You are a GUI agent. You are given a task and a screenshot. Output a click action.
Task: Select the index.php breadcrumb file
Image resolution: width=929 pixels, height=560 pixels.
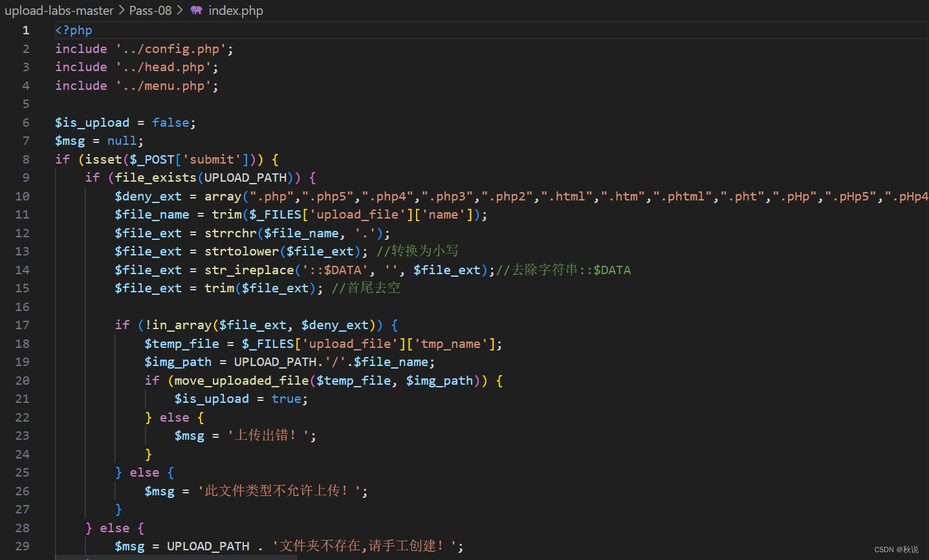click(x=235, y=10)
